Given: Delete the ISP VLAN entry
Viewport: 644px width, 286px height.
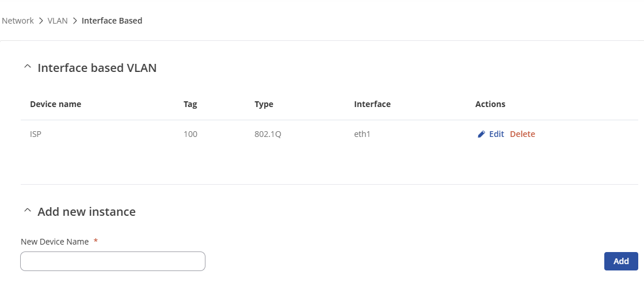Looking at the screenshot, I should pyautogui.click(x=523, y=134).
